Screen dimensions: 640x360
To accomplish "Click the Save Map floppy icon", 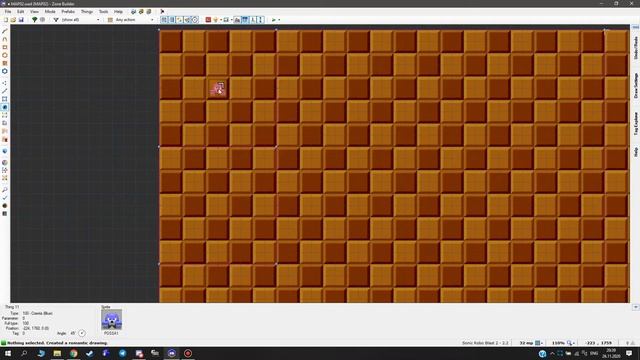I will coord(21,20).
